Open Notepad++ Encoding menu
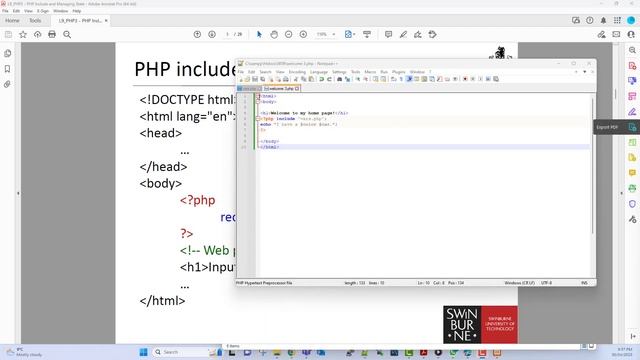640x360 pixels. (297, 72)
